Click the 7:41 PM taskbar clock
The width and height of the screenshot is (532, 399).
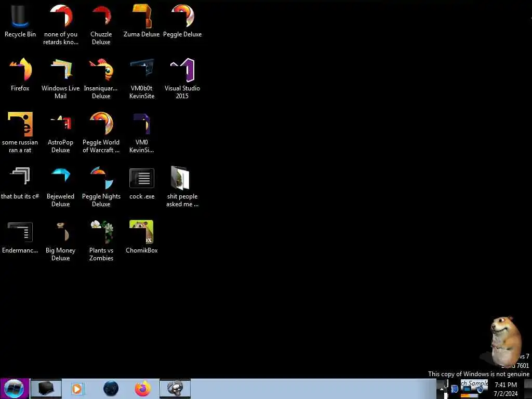click(506, 385)
